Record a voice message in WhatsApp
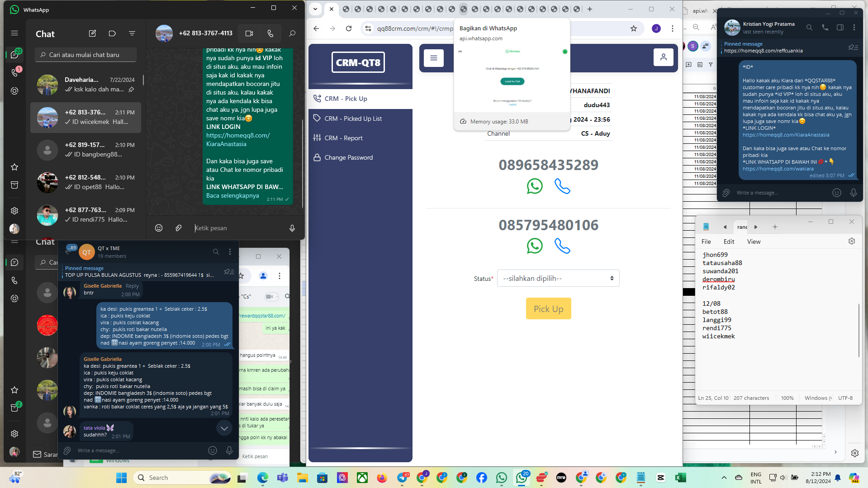Screen dimensions: 868x488 292,228
